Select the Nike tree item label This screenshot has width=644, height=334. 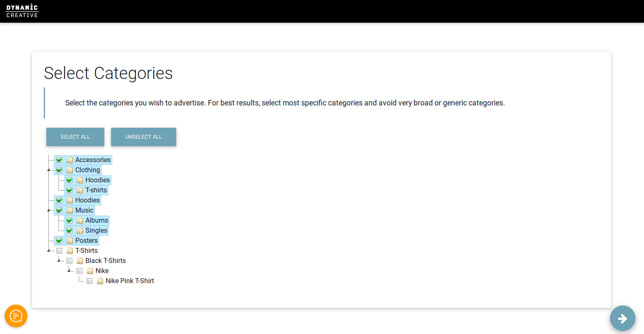102,271
